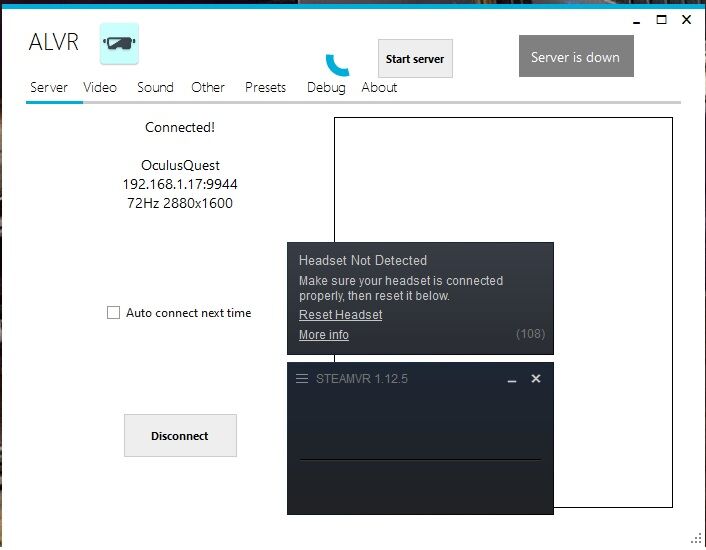The image size is (706, 550).
Task: Click the error code (108) text
Action: pos(530,334)
